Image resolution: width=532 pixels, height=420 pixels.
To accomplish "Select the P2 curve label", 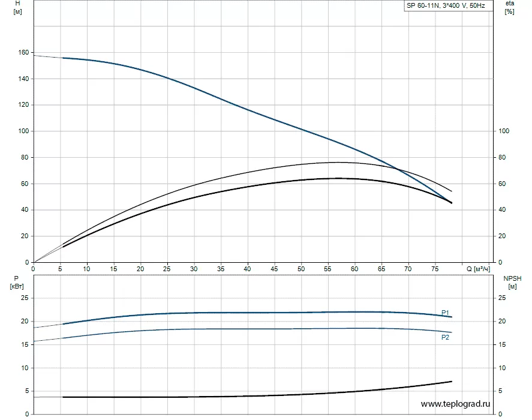I will click(x=445, y=337).
